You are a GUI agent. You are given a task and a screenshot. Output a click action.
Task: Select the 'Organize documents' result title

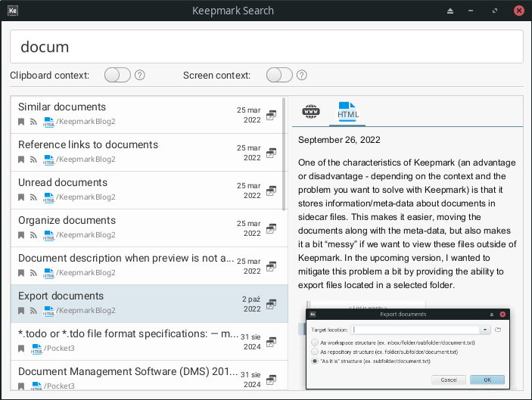[x=67, y=220]
